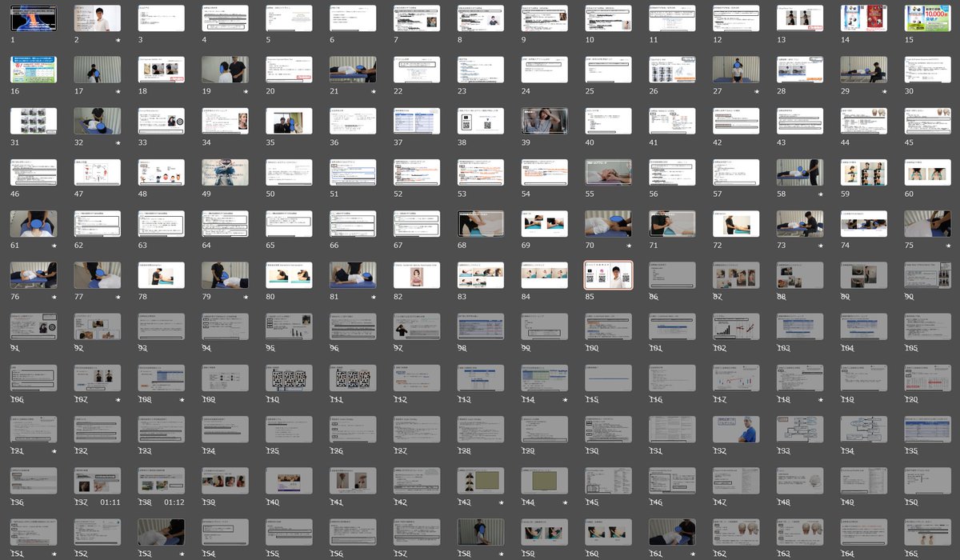Select slide 49 thumbnail
The width and height of the screenshot is (960, 560).
tap(225, 172)
